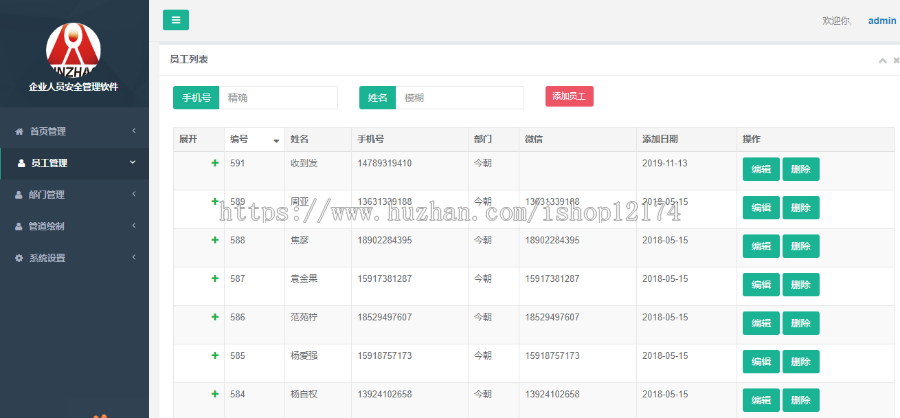Click the 手机号 label button
This screenshot has width=900, height=418.
pos(196,98)
